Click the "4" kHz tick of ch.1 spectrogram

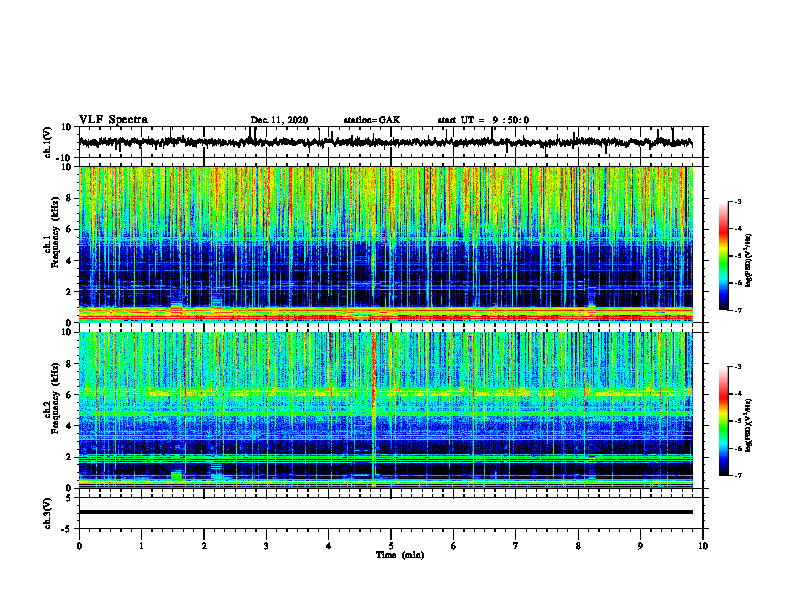coord(69,260)
